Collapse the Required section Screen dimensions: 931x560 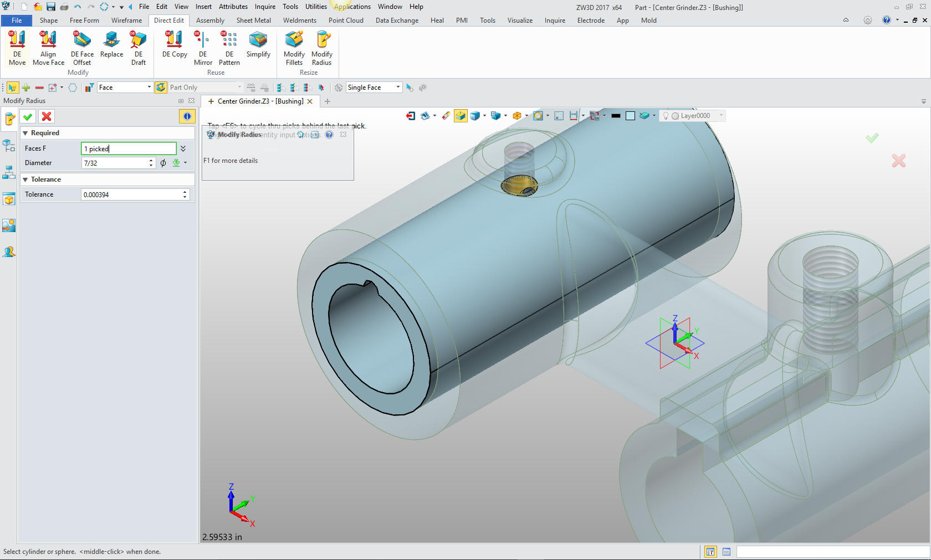25,133
